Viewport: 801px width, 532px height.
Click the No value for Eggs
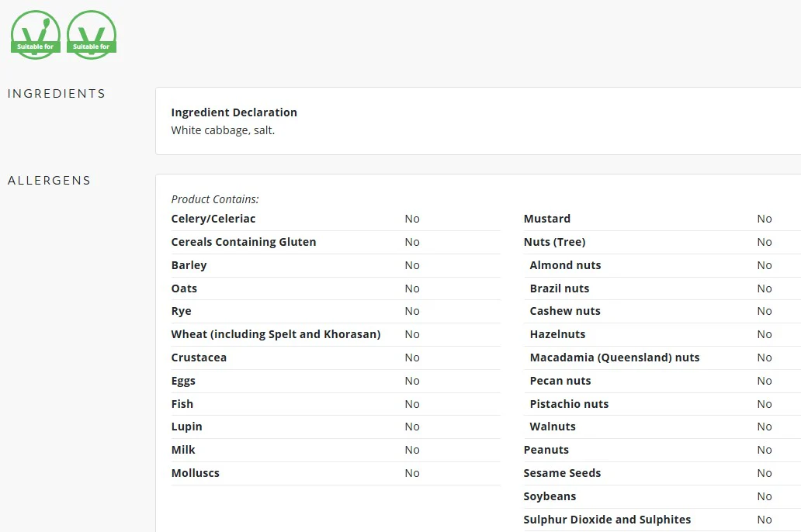coord(412,381)
